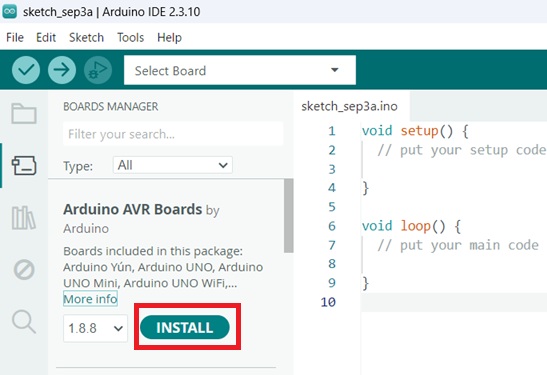Open the File menu
Image resolution: width=547 pixels, height=375 pixels.
click(x=15, y=37)
